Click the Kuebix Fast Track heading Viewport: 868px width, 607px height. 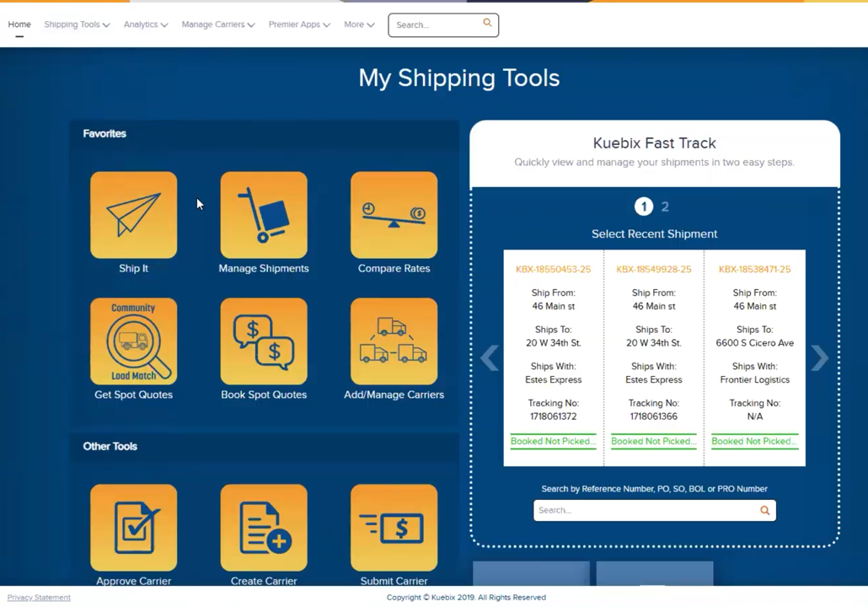pos(654,142)
